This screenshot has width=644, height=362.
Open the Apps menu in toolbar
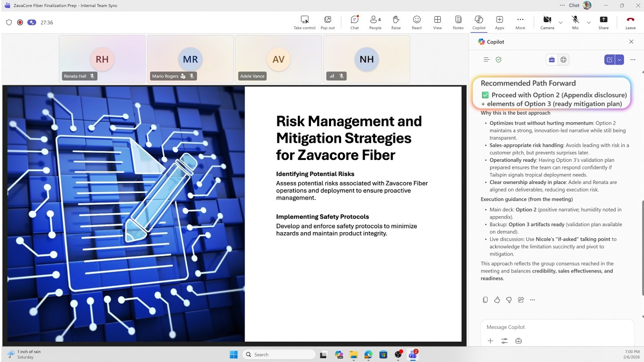point(500,22)
